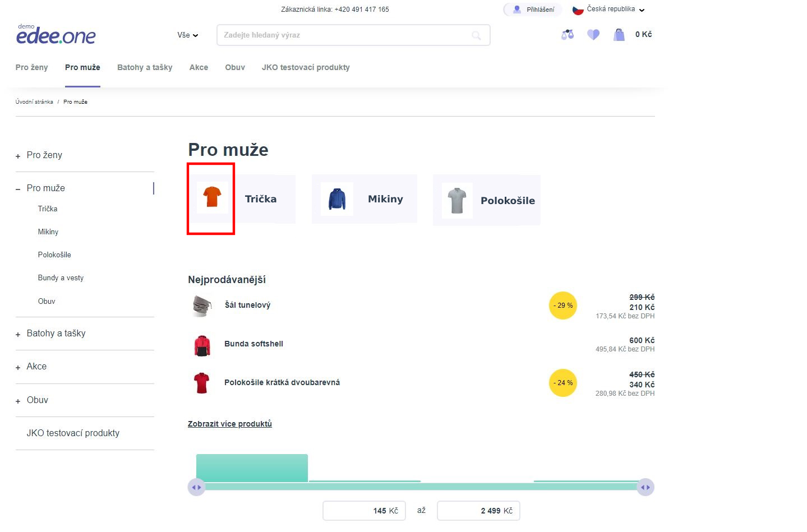Open the Česká republika country dropdown
Screen dimensions: 807x532
pyautogui.click(x=608, y=10)
